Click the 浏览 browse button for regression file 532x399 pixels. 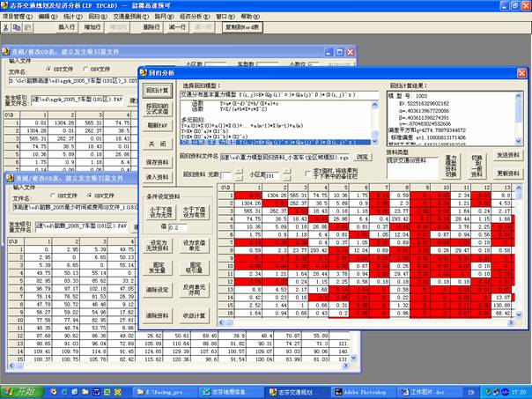point(362,157)
